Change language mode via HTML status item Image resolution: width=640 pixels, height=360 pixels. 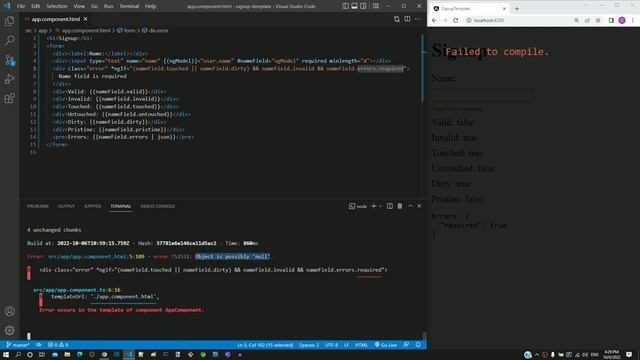tap(361, 345)
